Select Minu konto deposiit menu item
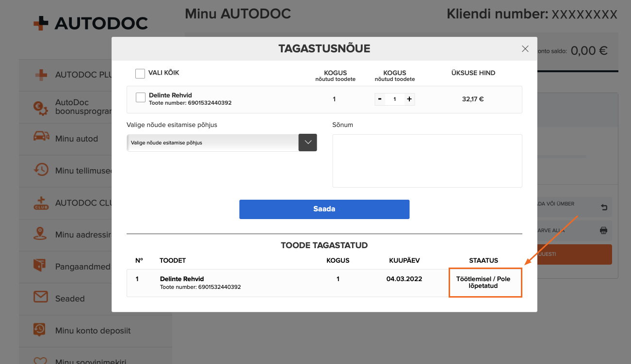The width and height of the screenshot is (631, 364). click(93, 331)
